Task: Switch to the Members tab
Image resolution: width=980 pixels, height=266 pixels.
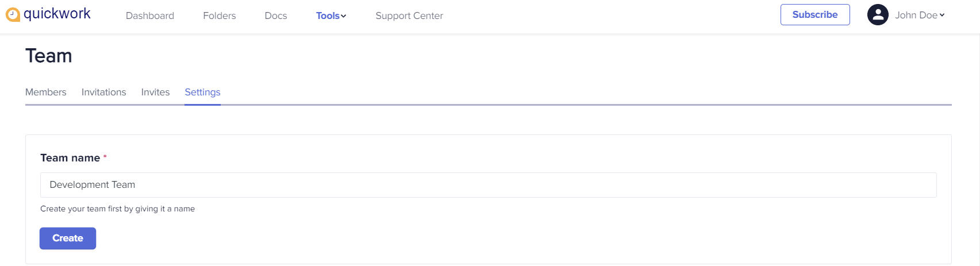Action: click(46, 92)
